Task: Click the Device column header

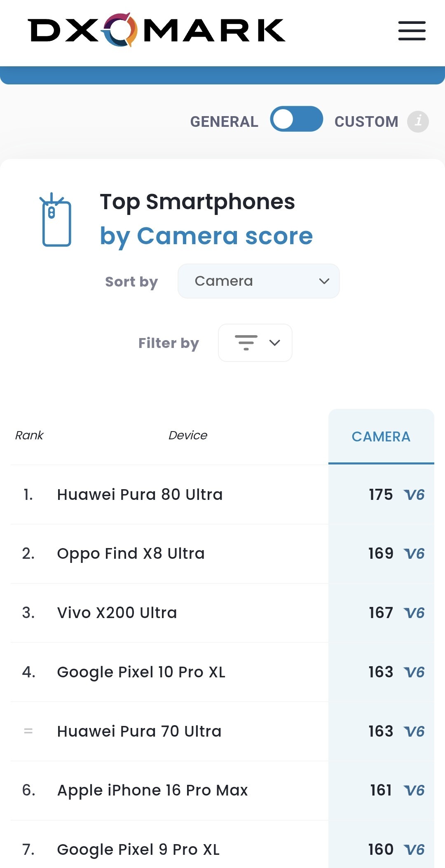Action: point(188,435)
